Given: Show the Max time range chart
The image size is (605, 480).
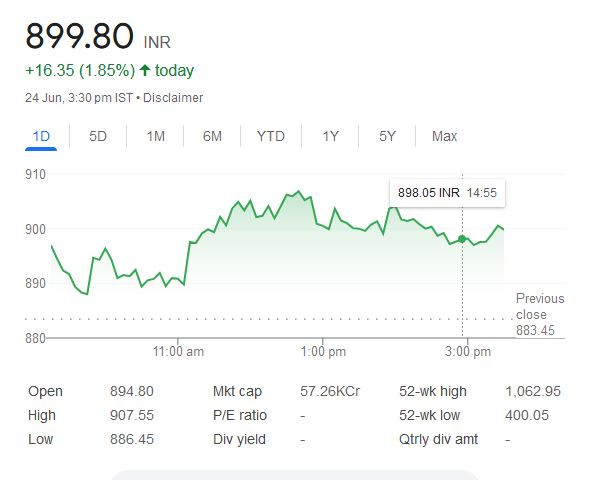Looking at the screenshot, I should pos(444,136).
